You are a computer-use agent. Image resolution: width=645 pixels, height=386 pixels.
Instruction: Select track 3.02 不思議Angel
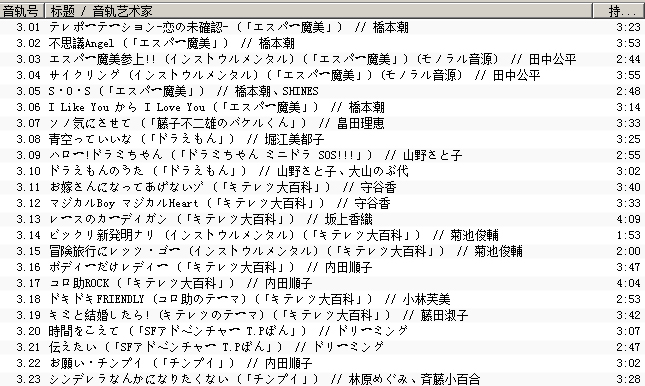coord(322,43)
